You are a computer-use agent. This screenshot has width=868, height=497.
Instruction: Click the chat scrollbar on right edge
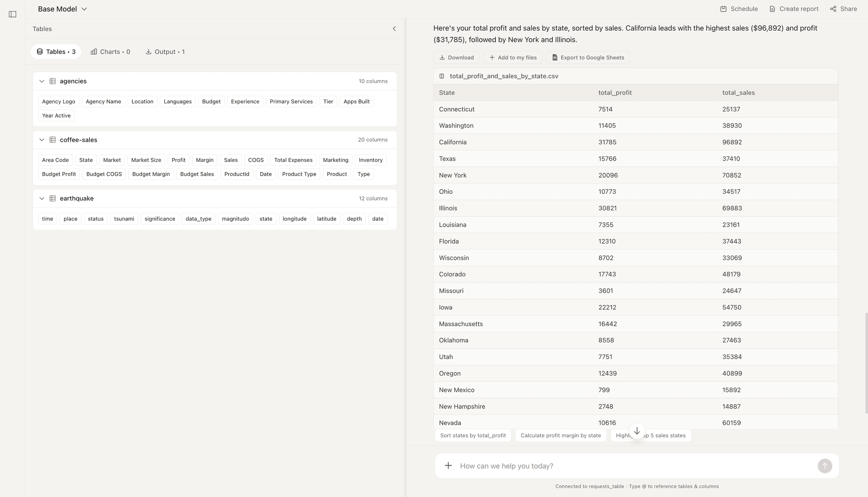click(866, 363)
